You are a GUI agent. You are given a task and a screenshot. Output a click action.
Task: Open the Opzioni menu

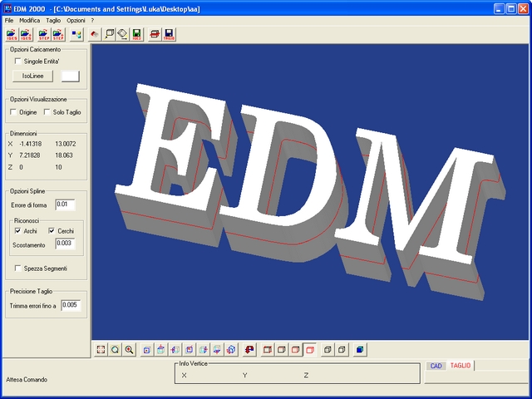76,20
